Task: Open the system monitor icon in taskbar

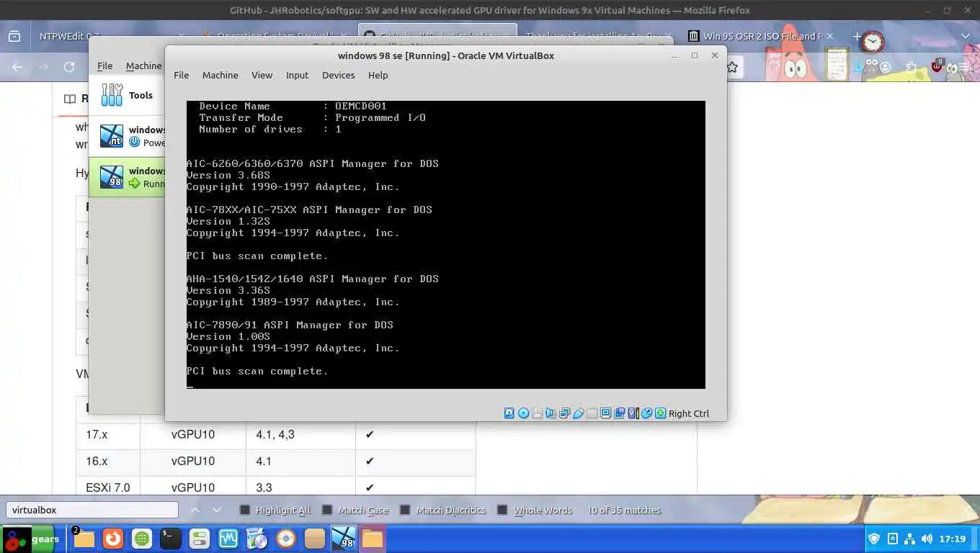Action: 228,539
